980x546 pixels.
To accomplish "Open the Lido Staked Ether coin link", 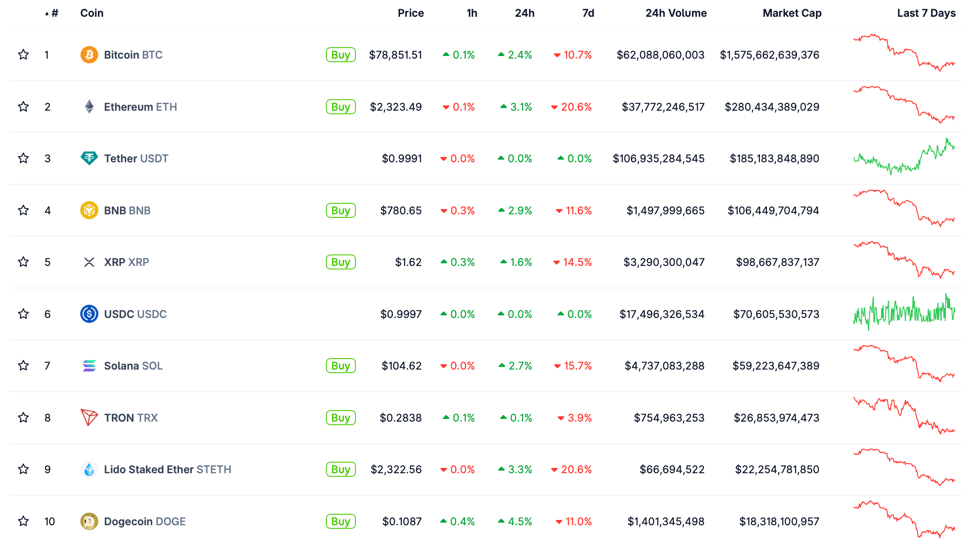I will tap(167, 469).
